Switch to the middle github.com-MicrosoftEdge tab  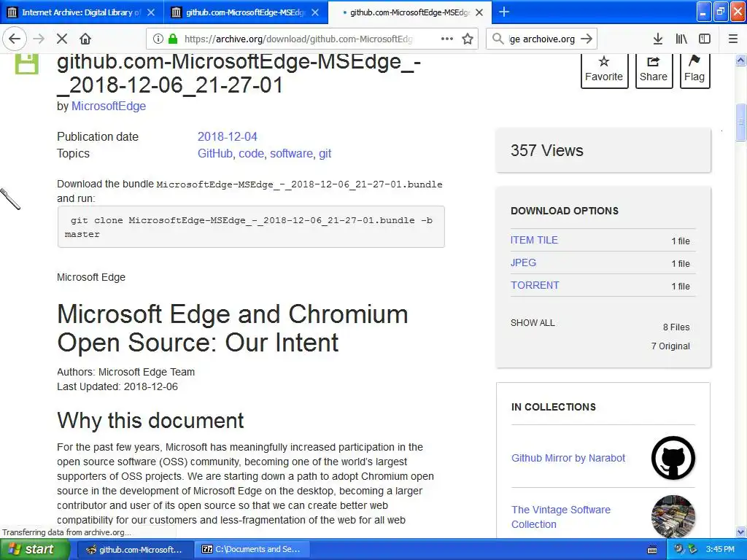pyautogui.click(x=246, y=12)
